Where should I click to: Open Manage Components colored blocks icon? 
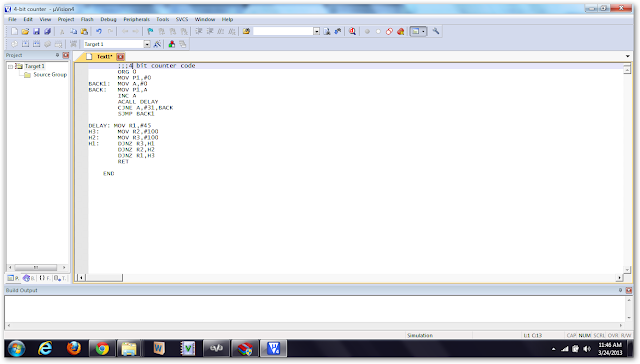[172, 44]
